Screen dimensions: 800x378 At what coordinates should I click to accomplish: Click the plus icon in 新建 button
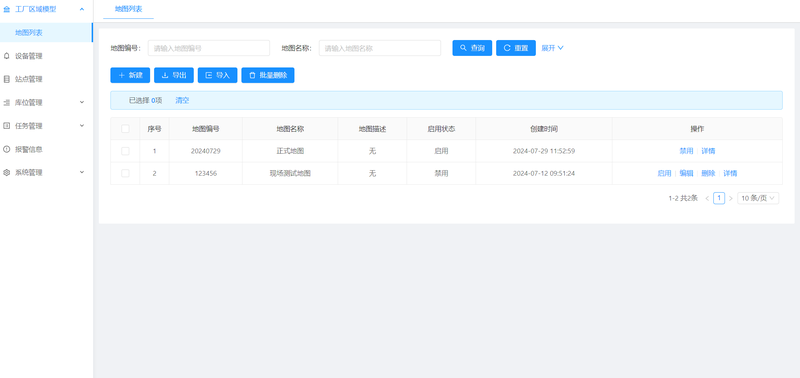121,75
